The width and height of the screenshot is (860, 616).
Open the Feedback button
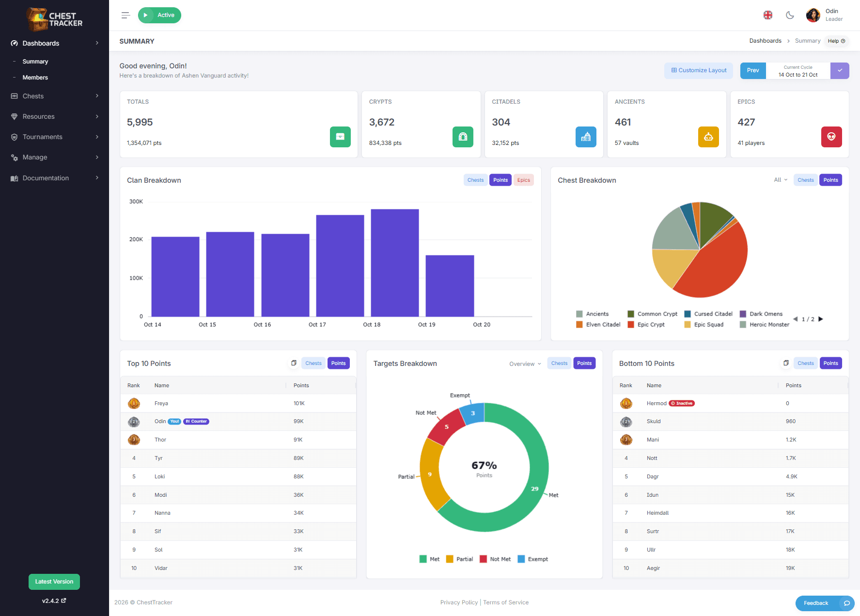pyautogui.click(x=825, y=603)
